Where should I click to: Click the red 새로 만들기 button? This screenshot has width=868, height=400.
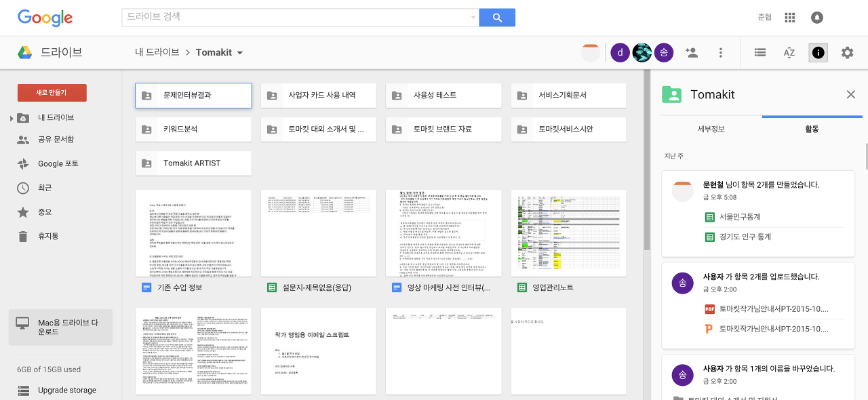point(52,92)
